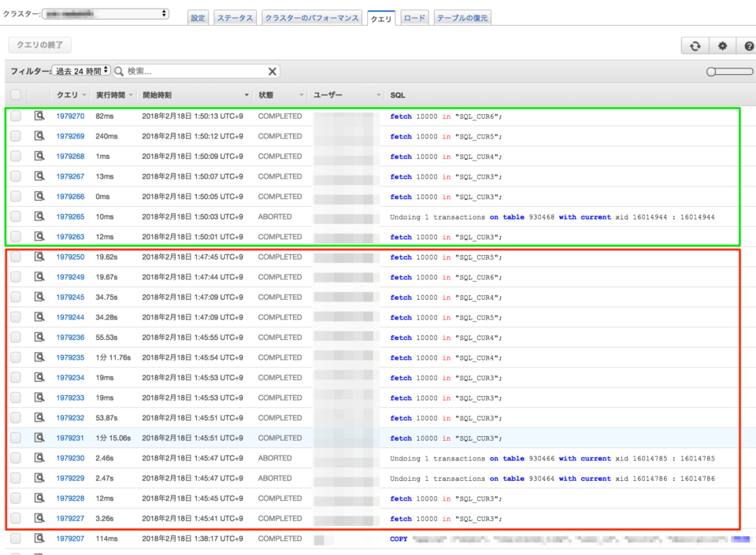This screenshot has height=555, width=756.
Task: Open details icon for query 1979229
Action: [x=39, y=478]
